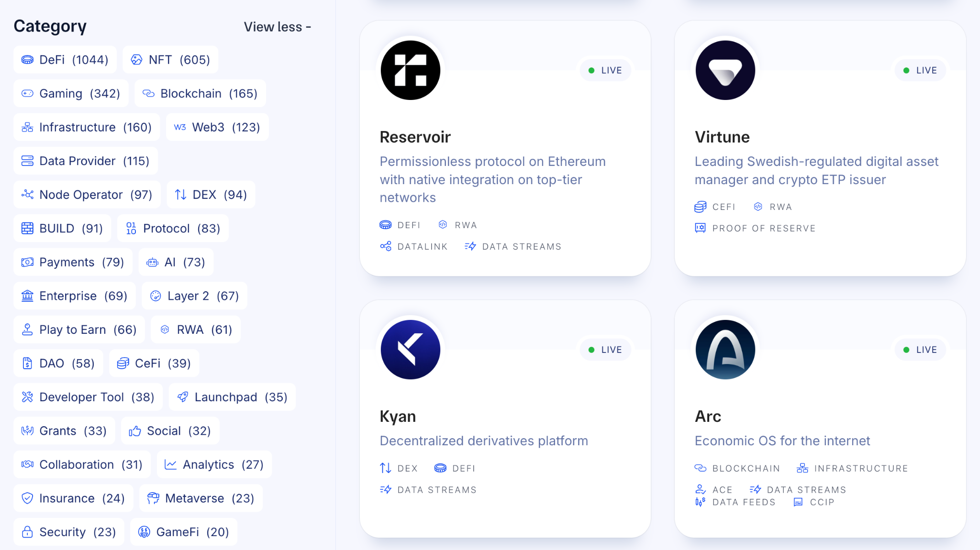The image size is (980, 550).
Task: Click the CCIP icon on Arc
Action: click(798, 502)
